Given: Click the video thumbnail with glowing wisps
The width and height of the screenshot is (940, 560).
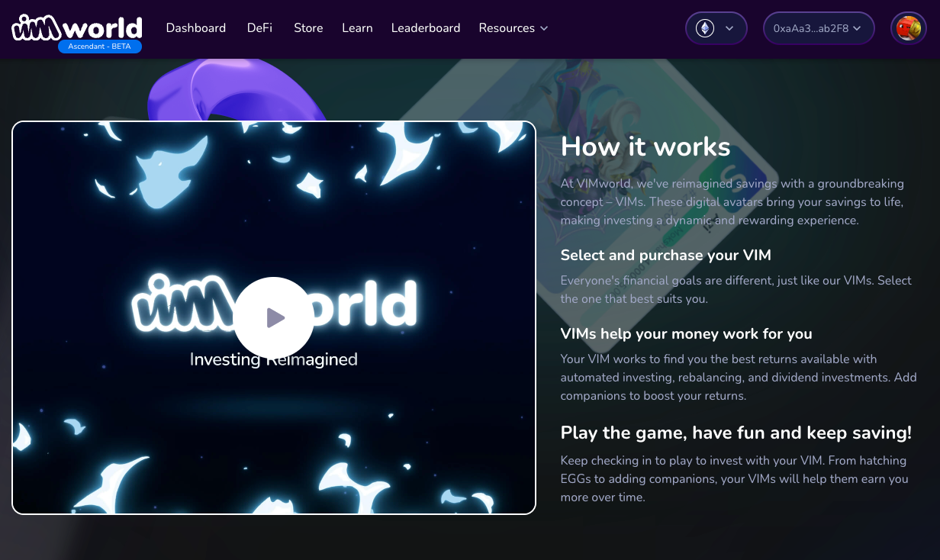Looking at the screenshot, I should point(274,317).
